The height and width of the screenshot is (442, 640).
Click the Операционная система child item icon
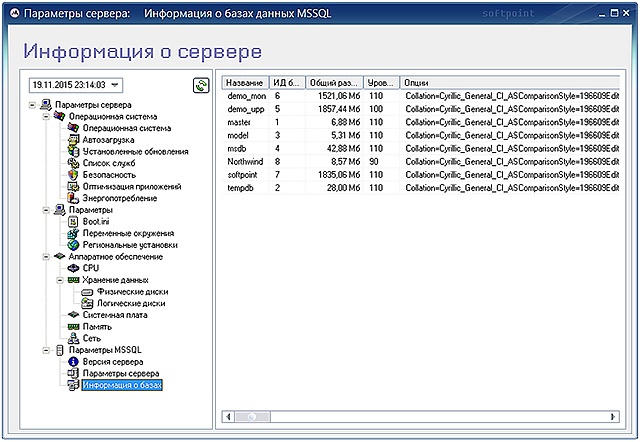pyautogui.click(x=73, y=128)
